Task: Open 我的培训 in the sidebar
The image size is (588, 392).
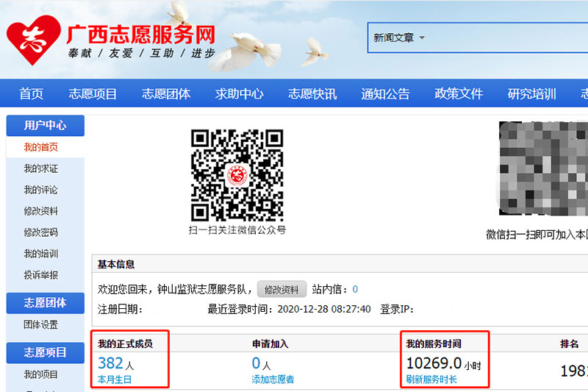Action: pyautogui.click(x=41, y=254)
